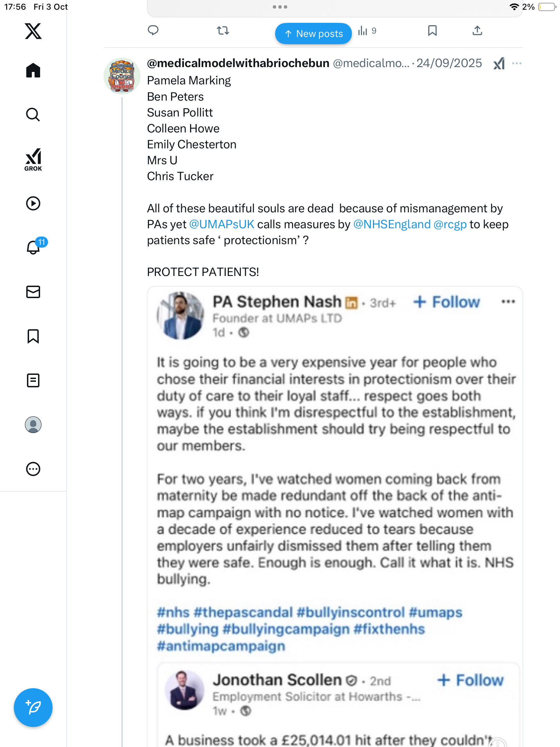
Task: Reply to the post above
Action: [153, 30]
